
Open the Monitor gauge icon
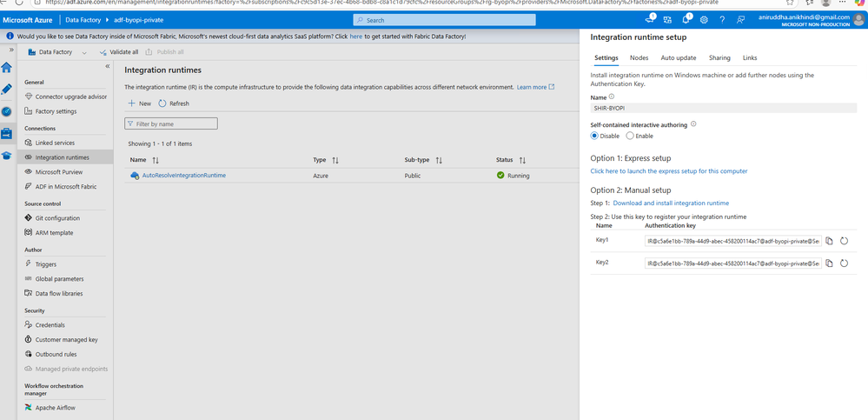point(7,111)
